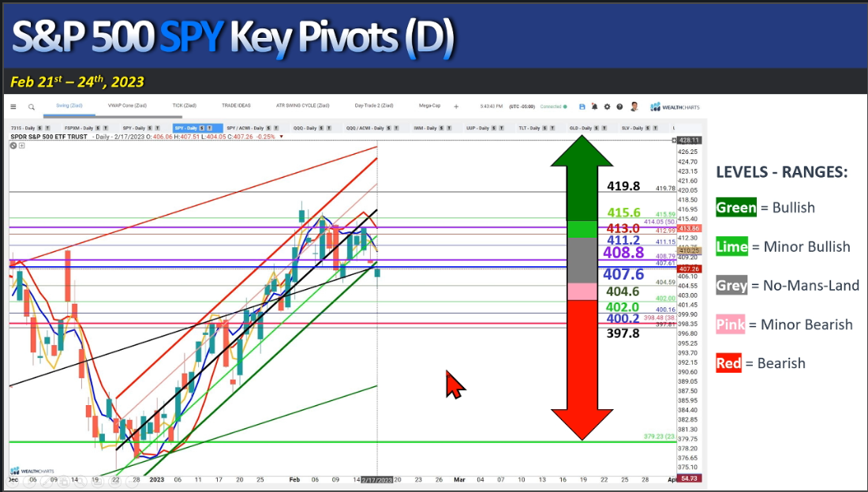Toggle the S button on the TLT - Daily tab
Image resolution: width=868 pixels, height=492 pixels.
(x=545, y=128)
